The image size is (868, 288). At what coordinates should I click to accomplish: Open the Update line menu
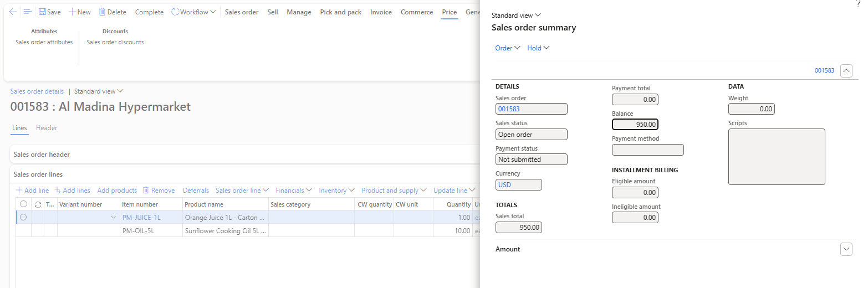pos(455,191)
